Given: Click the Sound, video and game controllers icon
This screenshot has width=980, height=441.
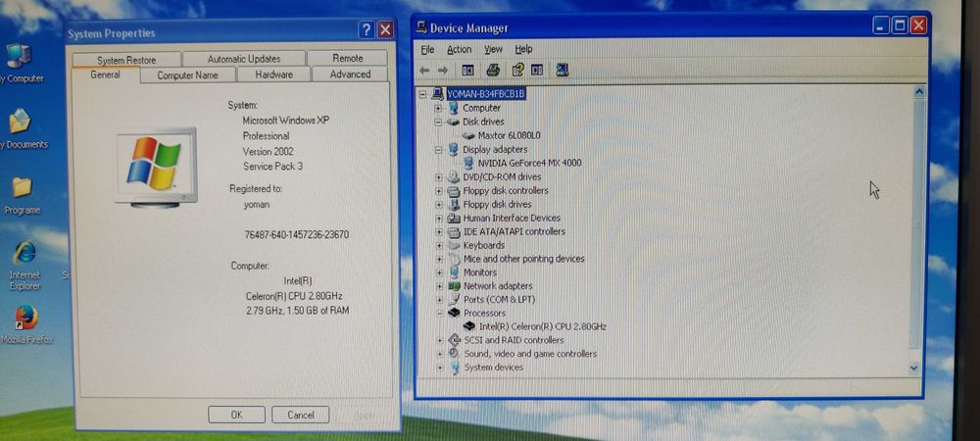Looking at the screenshot, I should click(455, 354).
